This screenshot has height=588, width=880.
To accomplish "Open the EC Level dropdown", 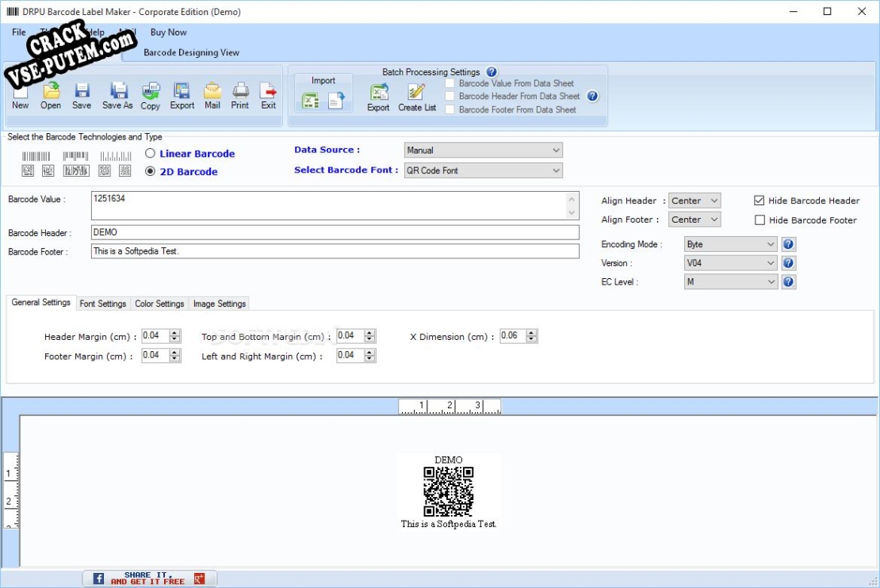I will (731, 281).
